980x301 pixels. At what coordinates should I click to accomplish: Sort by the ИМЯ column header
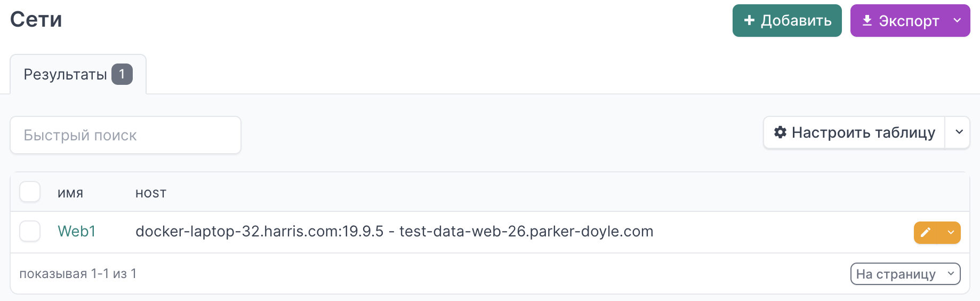(70, 194)
